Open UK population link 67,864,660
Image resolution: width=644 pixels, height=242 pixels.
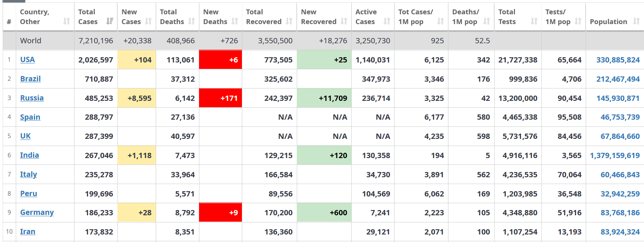[x=620, y=136]
